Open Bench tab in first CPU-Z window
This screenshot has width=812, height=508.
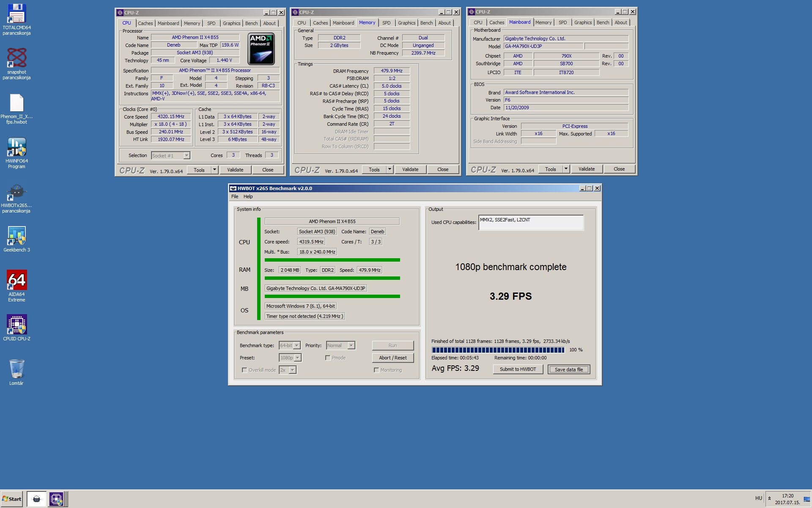point(251,23)
